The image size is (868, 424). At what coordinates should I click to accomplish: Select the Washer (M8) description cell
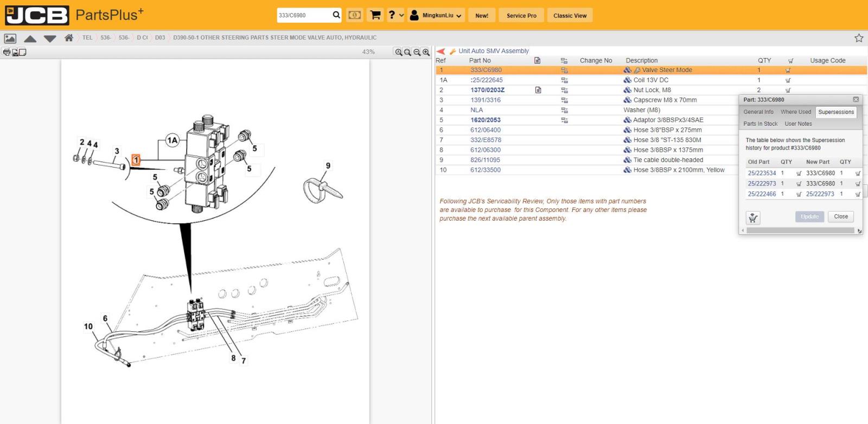click(x=642, y=110)
